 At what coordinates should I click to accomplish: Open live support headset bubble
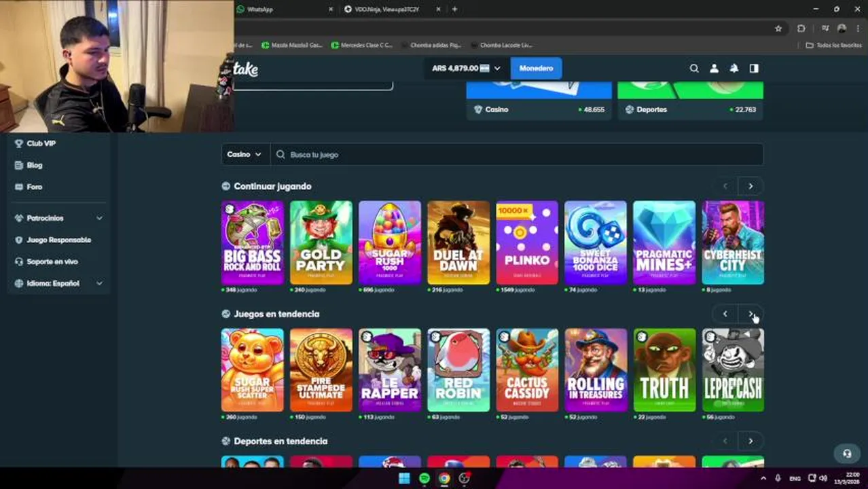pos(847,454)
